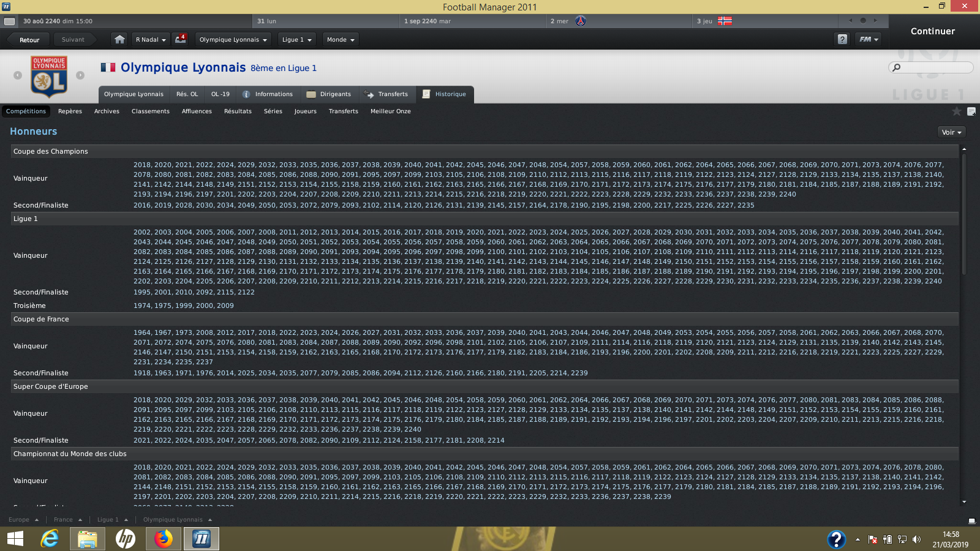The width and height of the screenshot is (980, 551).
Task: Open the Historique tab
Action: (445, 94)
